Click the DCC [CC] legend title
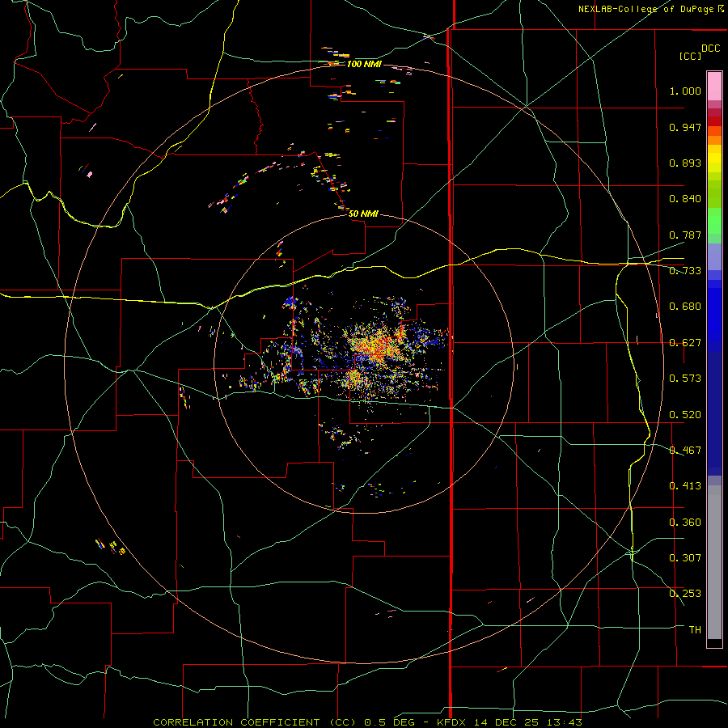The width and height of the screenshot is (728, 728). [x=699, y=52]
